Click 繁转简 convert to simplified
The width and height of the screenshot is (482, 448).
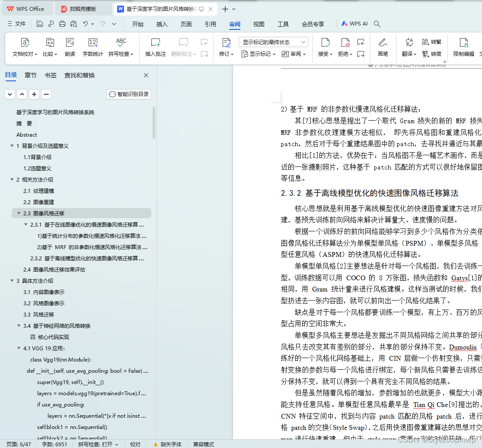431,54
